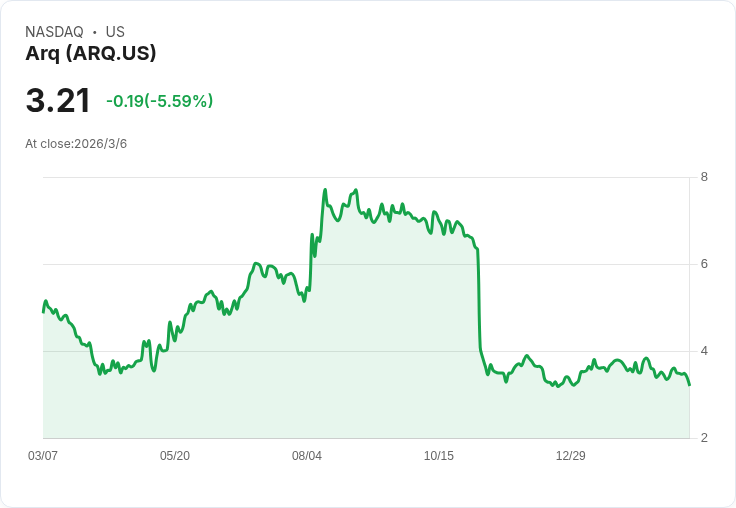This screenshot has width=736, height=508.
Task: Click the 6 label on price axis
Action: (x=705, y=264)
